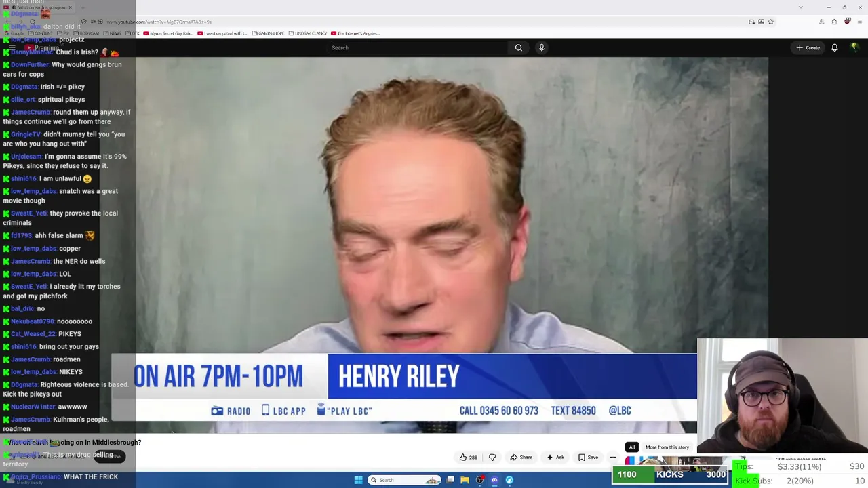
Task: Open the browser extensions menu
Action: point(834,22)
